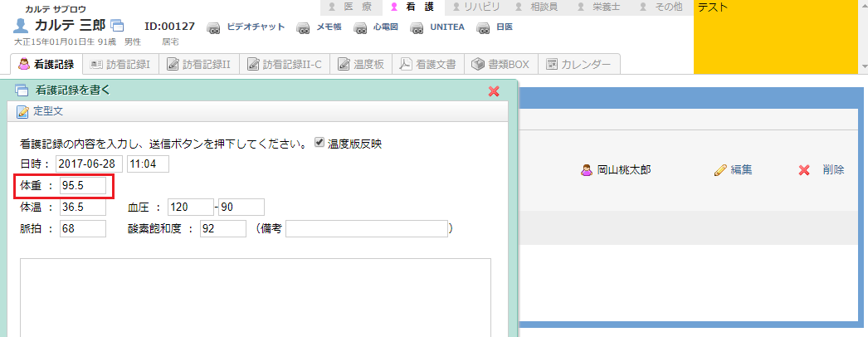Open the ビデオチャット link icon

coord(214,27)
